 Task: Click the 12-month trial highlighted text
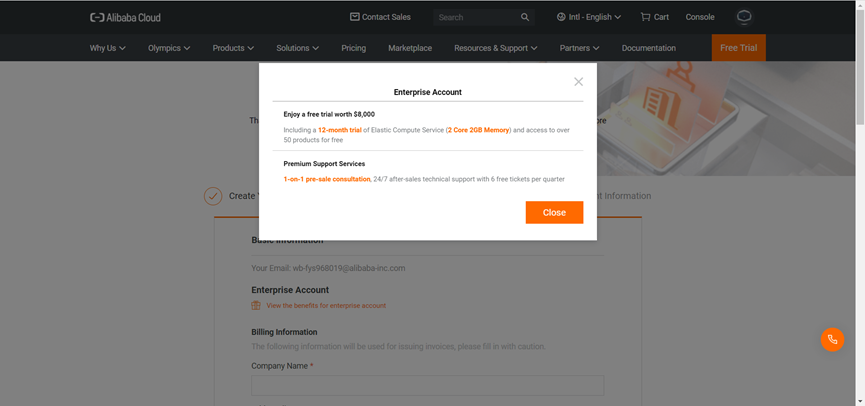point(340,130)
